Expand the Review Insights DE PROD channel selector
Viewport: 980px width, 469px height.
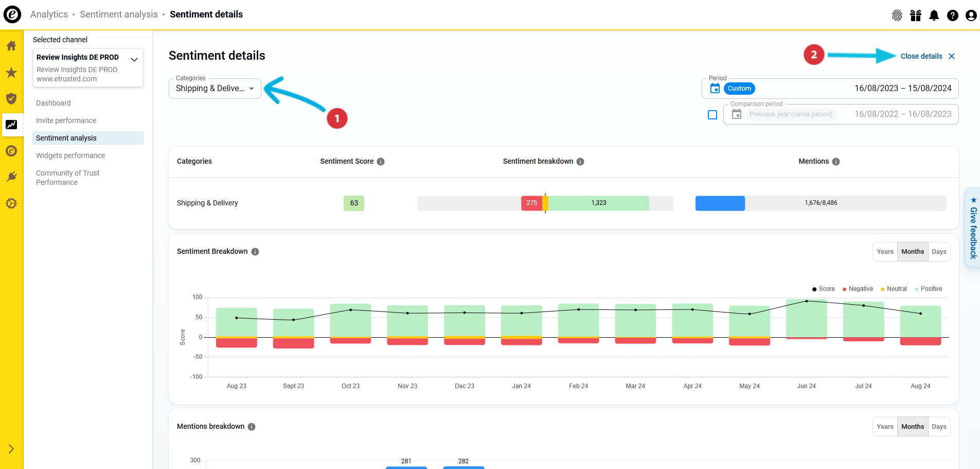[88, 67]
